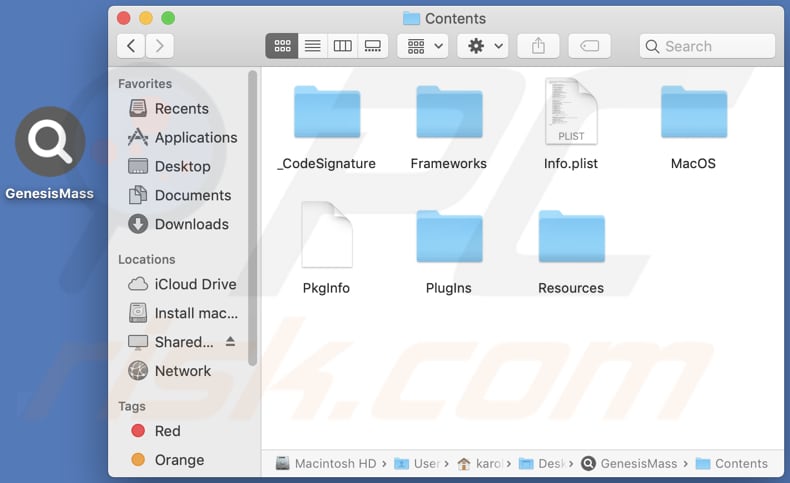
Task: Select the Frameworks folder icon
Action: click(449, 111)
